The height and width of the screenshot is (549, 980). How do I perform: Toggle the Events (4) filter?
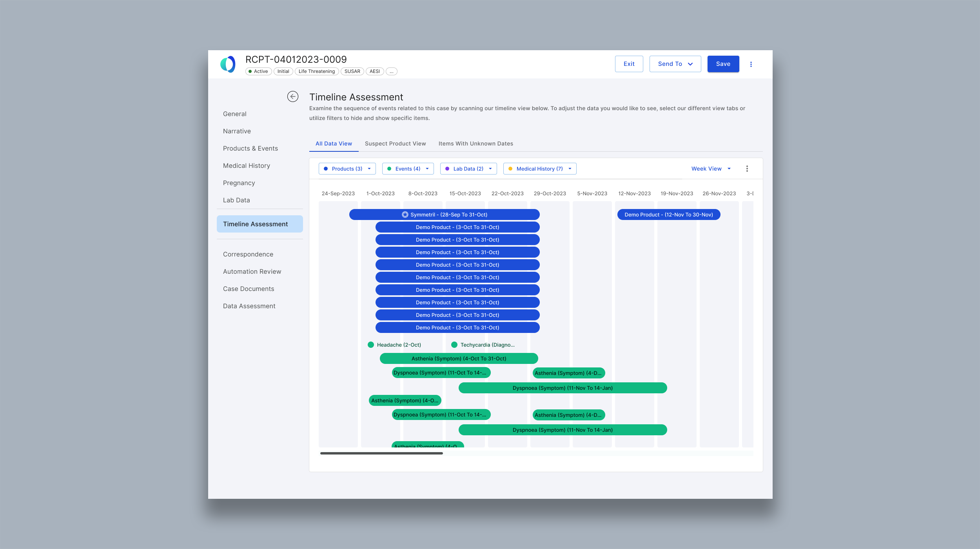point(408,169)
